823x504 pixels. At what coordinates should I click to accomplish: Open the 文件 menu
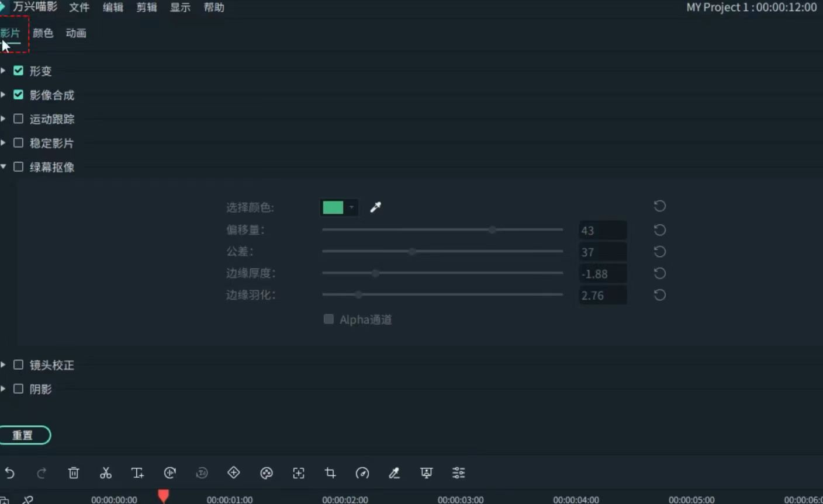[x=79, y=8]
